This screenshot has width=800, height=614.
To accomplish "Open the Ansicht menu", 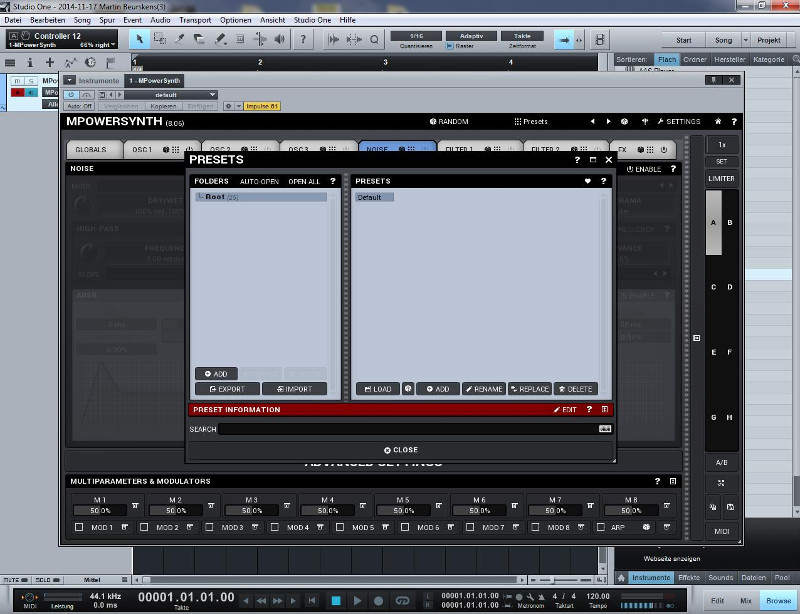I will pyautogui.click(x=272, y=20).
